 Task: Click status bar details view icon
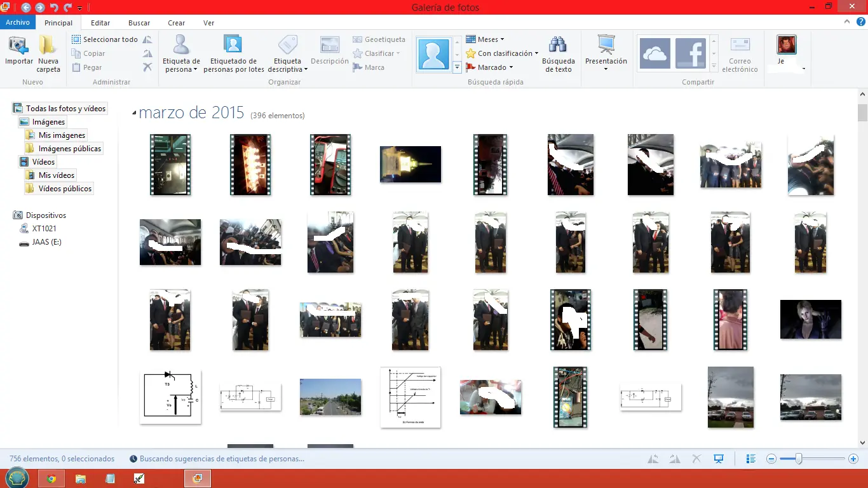[x=750, y=459]
